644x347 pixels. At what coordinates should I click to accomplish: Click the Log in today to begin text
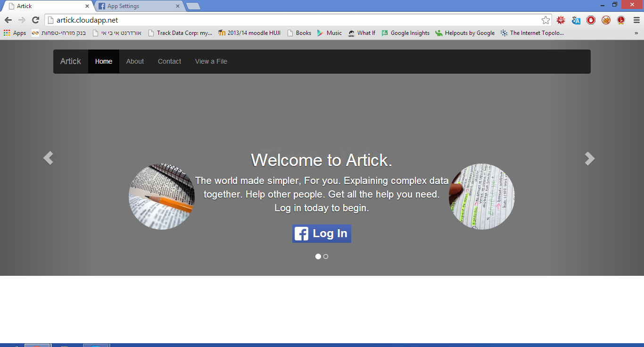pos(322,208)
